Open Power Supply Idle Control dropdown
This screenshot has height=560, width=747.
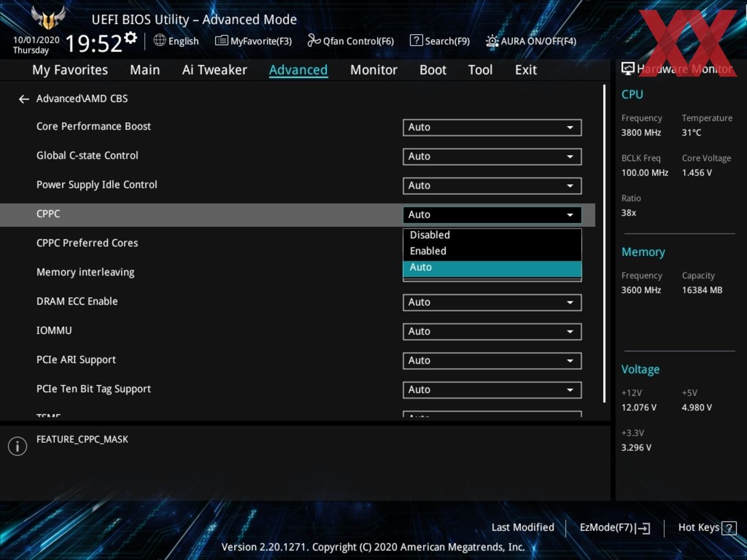click(492, 186)
